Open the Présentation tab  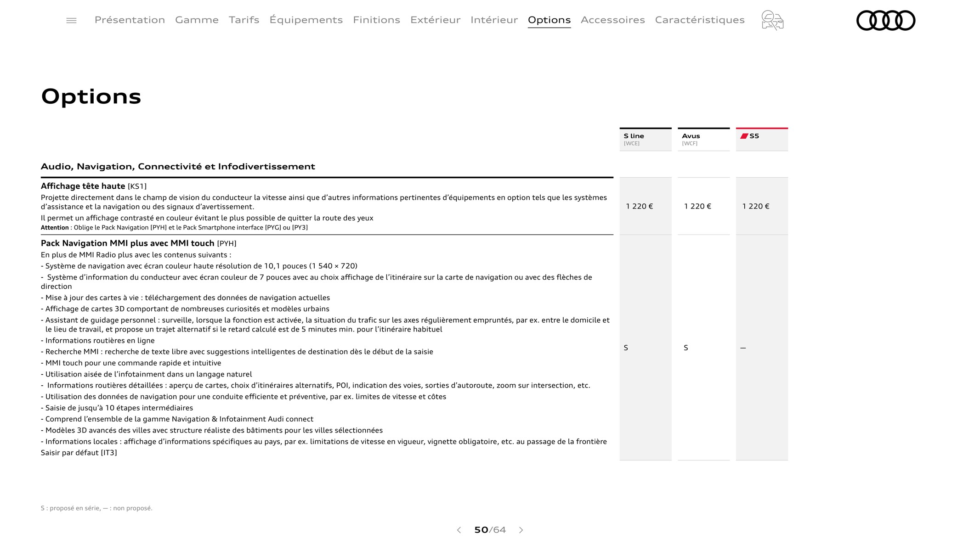pyautogui.click(x=130, y=20)
